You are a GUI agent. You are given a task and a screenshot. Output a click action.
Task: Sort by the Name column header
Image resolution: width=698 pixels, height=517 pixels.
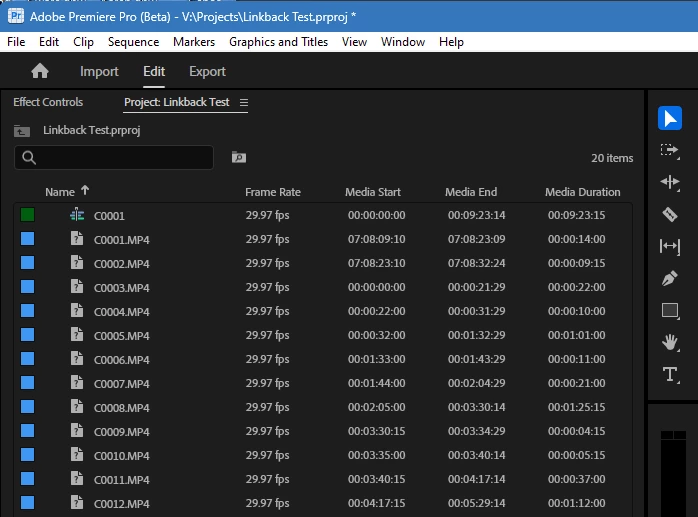(x=60, y=192)
